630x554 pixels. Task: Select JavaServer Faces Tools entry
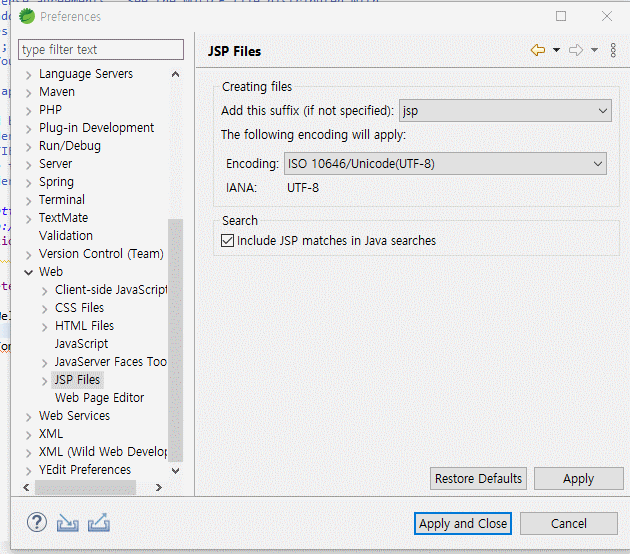click(x=111, y=362)
